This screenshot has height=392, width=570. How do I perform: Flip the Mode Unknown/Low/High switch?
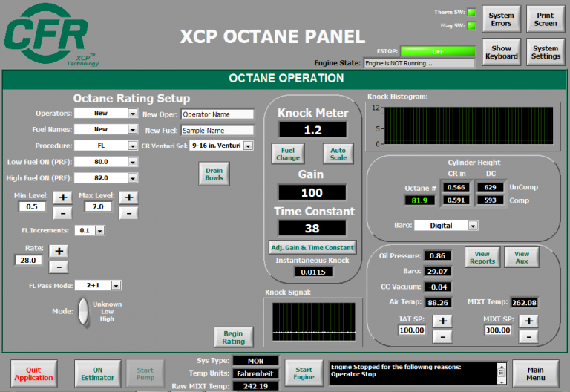point(84,312)
